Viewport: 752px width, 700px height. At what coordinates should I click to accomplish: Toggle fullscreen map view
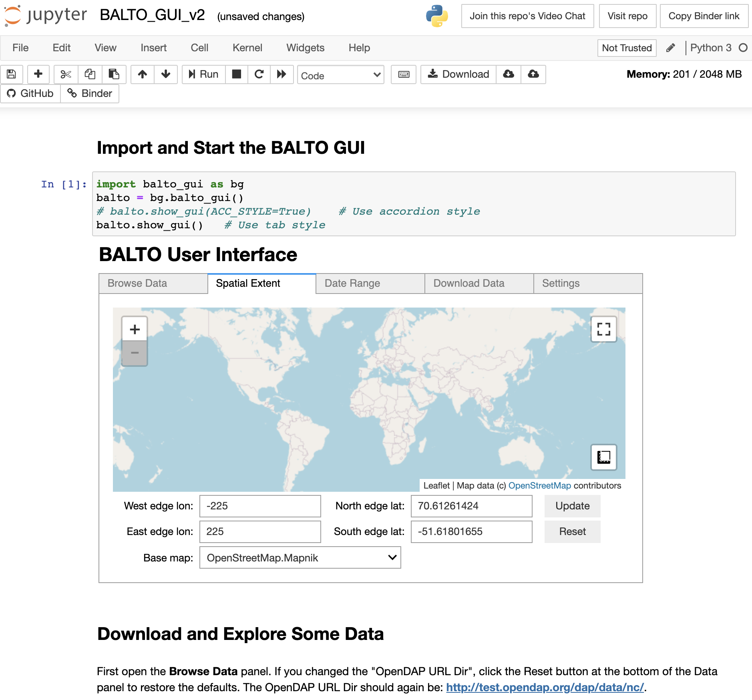coord(604,329)
